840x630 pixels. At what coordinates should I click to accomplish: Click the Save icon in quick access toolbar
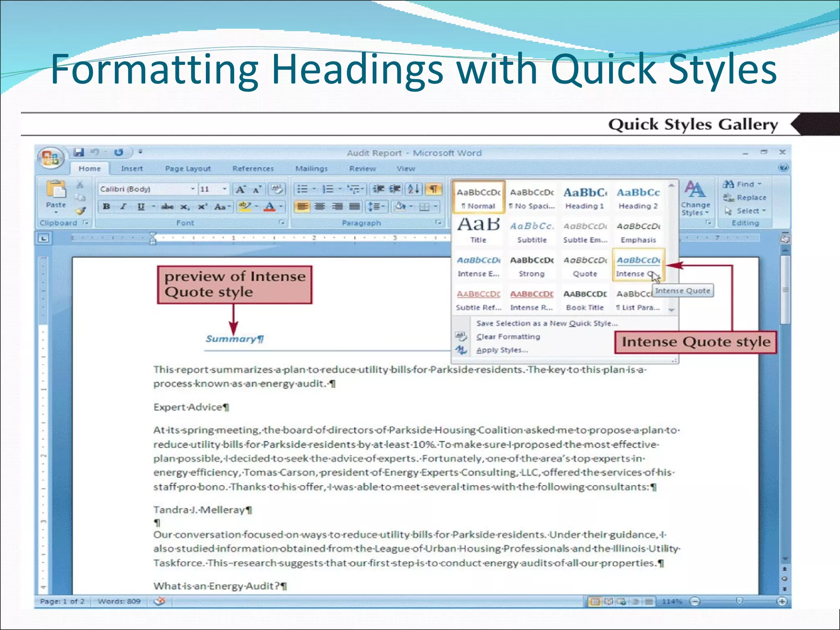pos(78,152)
